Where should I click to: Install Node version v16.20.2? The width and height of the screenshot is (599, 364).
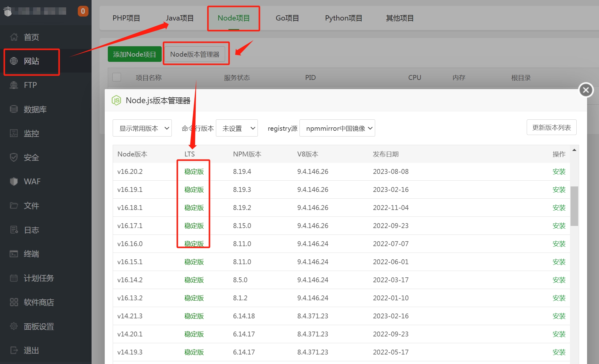click(x=559, y=171)
